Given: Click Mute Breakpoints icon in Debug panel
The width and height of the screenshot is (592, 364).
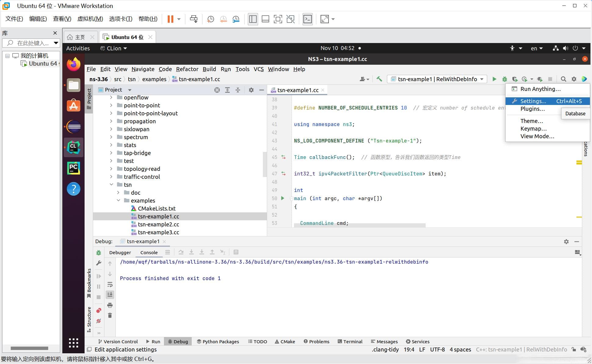Looking at the screenshot, I should pyautogui.click(x=99, y=321).
